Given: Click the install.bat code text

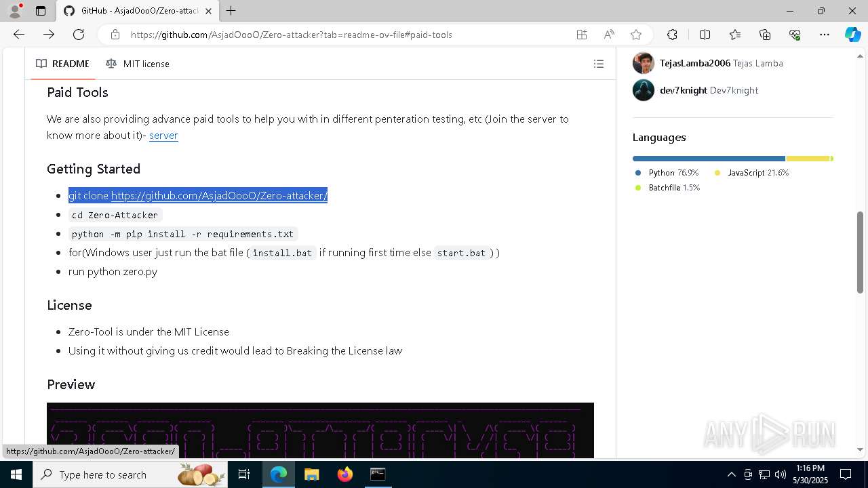Looking at the screenshot, I should [282, 253].
